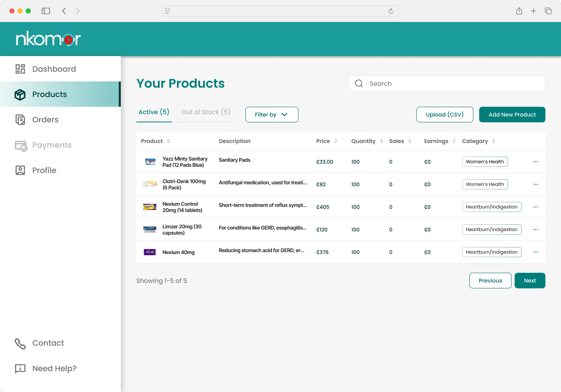The width and height of the screenshot is (561, 392).
Task: Open the Nexium Control product thumbnail
Action: pyautogui.click(x=150, y=207)
